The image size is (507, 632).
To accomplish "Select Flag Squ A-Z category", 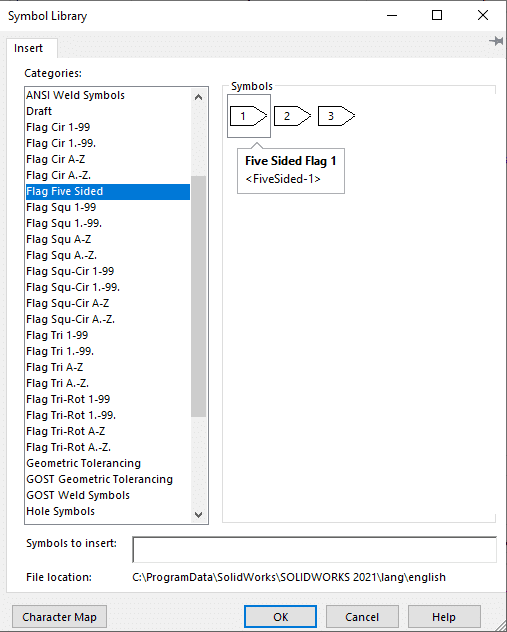I will [x=108, y=239].
